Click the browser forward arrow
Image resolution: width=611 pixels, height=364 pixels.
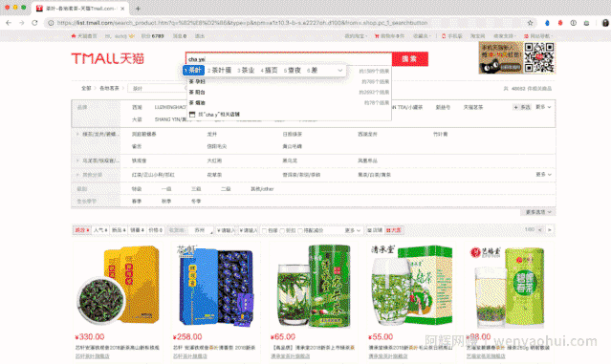pos(21,23)
